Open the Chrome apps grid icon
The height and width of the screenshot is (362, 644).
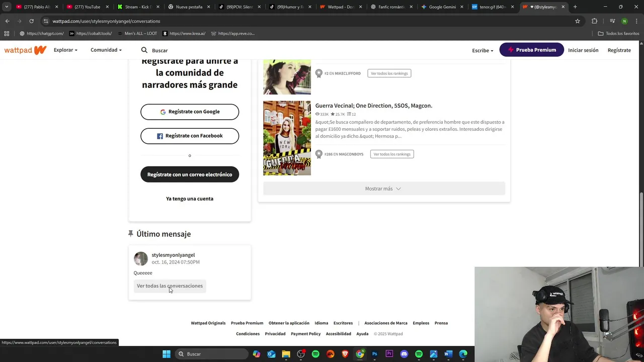point(7,34)
